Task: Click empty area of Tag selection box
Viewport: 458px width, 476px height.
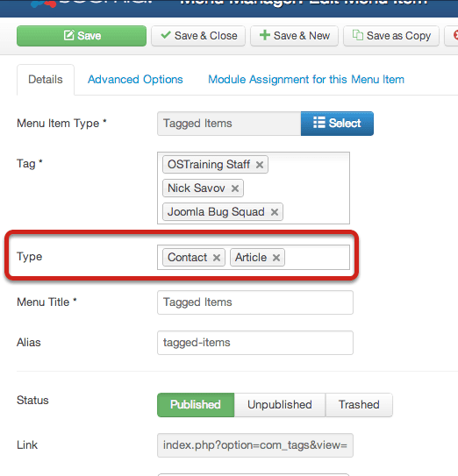Action: [x=310, y=188]
